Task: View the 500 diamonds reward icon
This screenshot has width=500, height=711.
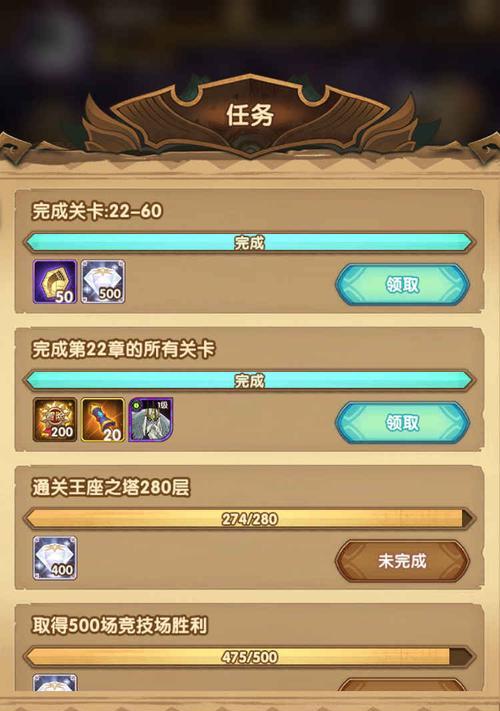Action: click(x=103, y=282)
